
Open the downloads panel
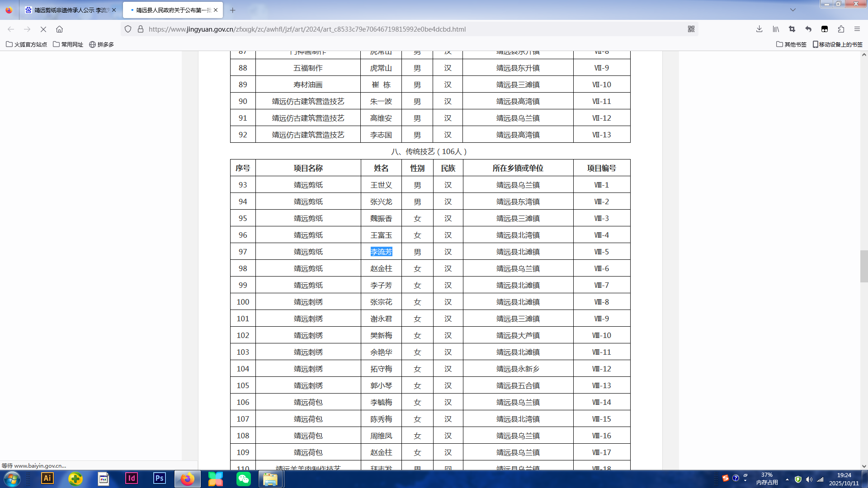[x=759, y=29]
